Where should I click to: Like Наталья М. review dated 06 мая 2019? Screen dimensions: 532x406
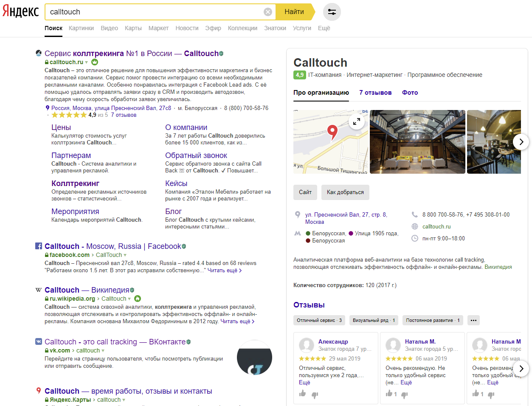tap(389, 394)
